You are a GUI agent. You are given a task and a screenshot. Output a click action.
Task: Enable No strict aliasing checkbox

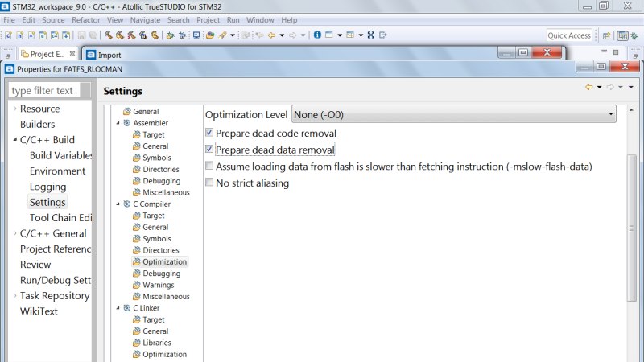(209, 183)
